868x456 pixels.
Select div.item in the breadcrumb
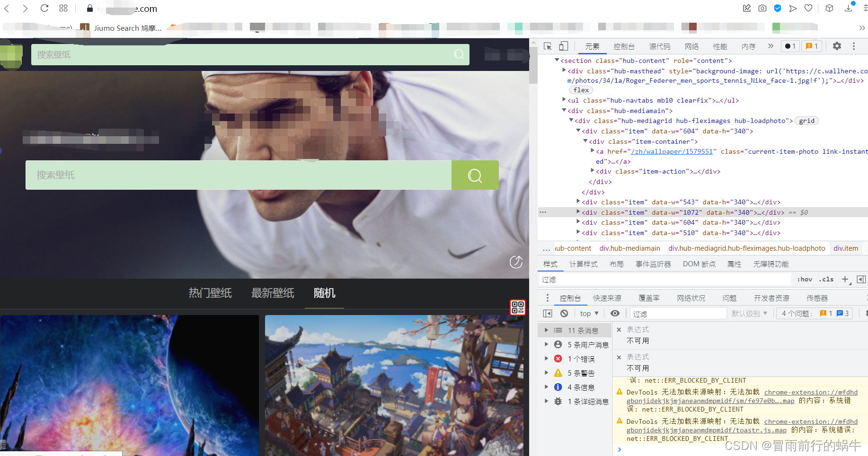[846, 248]
